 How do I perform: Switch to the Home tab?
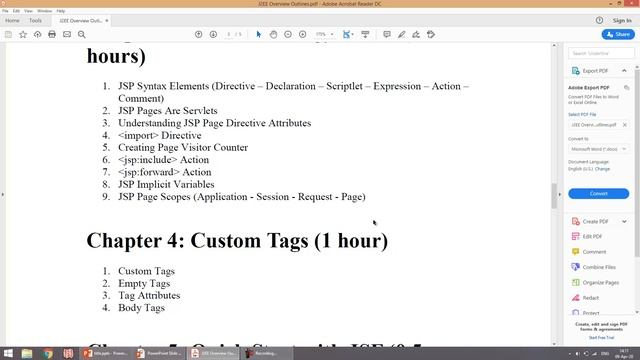click(x=12, y=20)
